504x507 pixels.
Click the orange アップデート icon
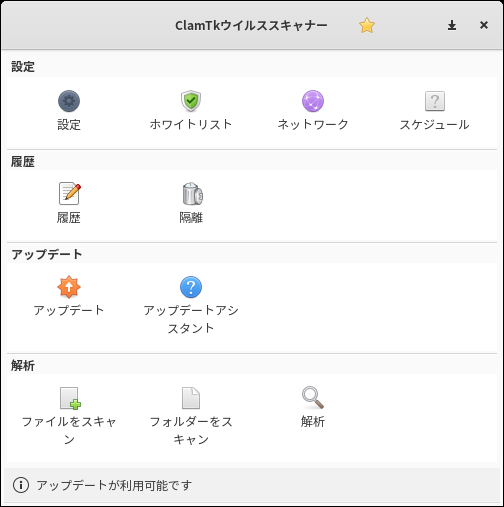click(69, 287)
